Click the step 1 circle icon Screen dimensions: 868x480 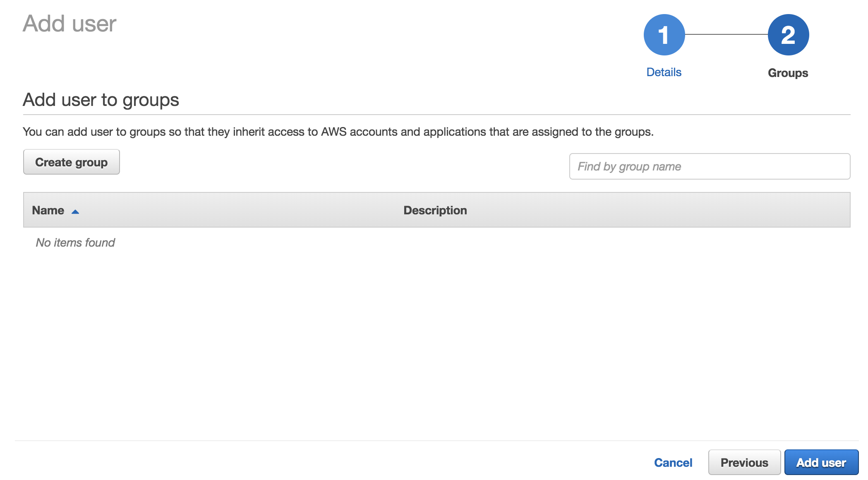point(664,35)
